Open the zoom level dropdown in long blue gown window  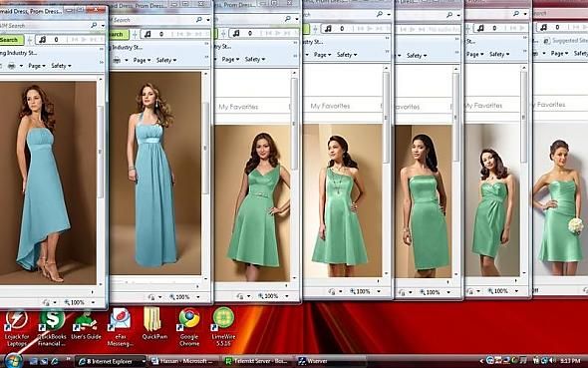pos(198,297)
